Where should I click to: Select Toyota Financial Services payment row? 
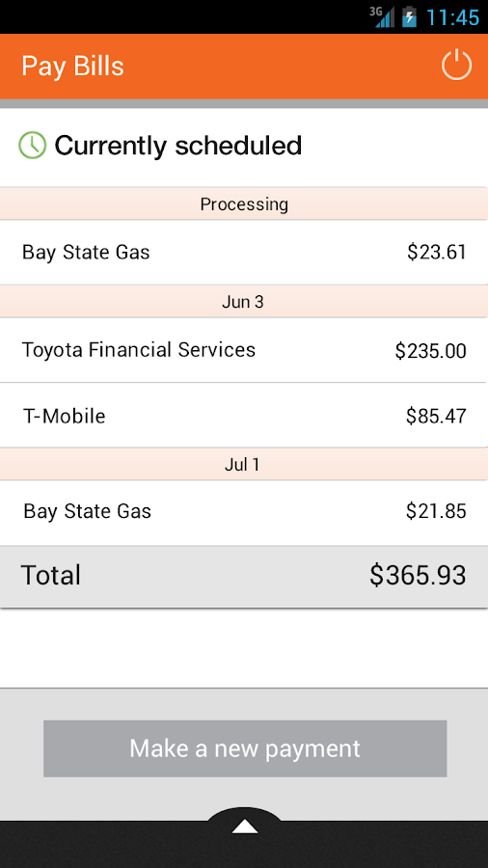click(x=244, y=350)
